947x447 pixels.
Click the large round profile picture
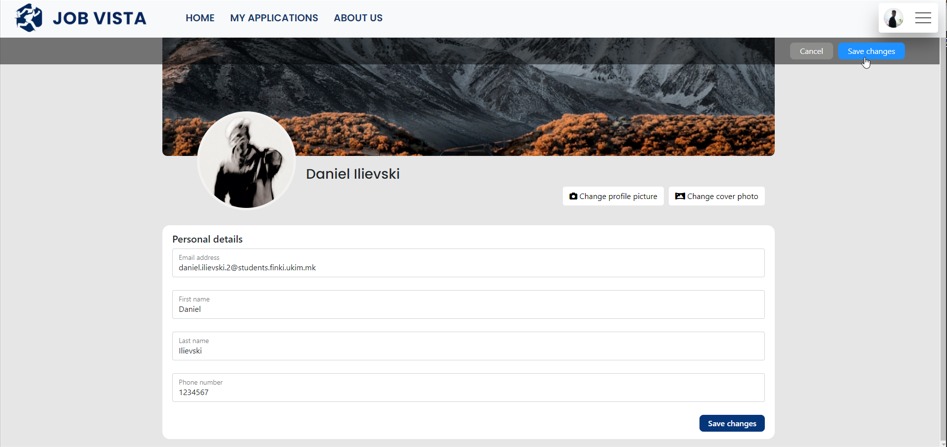[246, 160]
